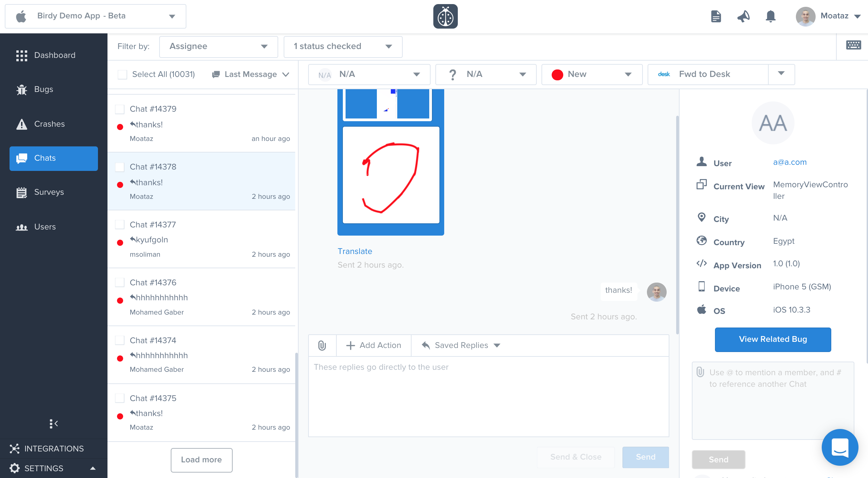Go to Bugs in sidebar
This screenshot has height=478, width=868.
[44, 90]
